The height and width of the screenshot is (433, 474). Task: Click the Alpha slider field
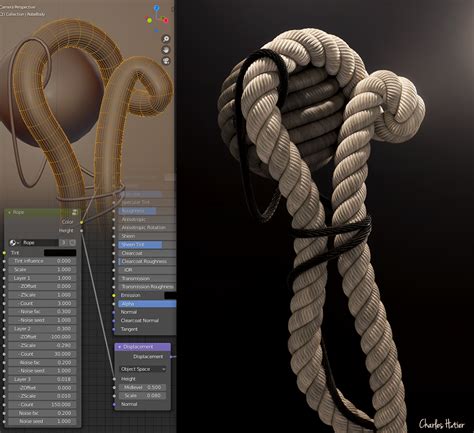(147, 304)
